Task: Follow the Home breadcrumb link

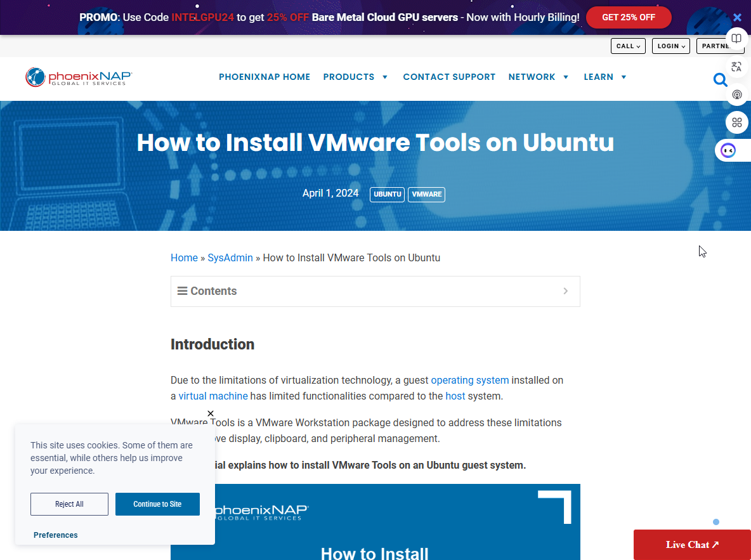Action: [x=184, y=257]
